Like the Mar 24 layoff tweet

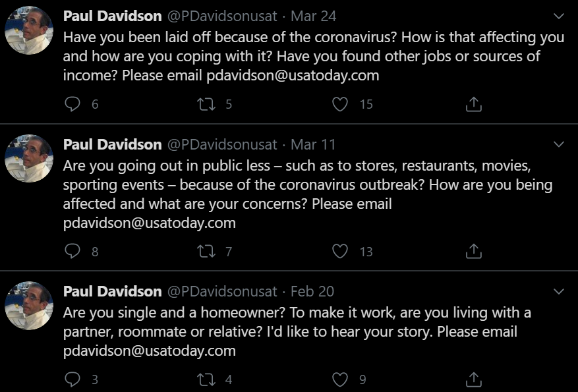[x=340, y=104]
